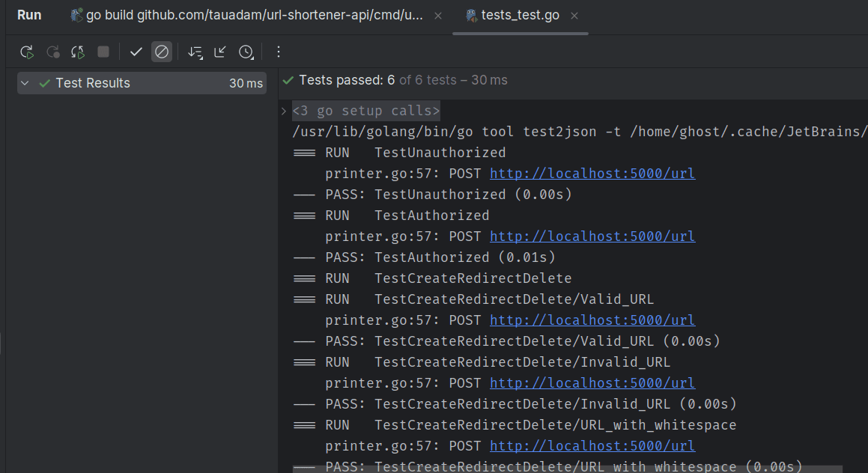868x473 pixels.
Task: Open localhost link under TestUnauthorized
Action: [x=592, y=174]
